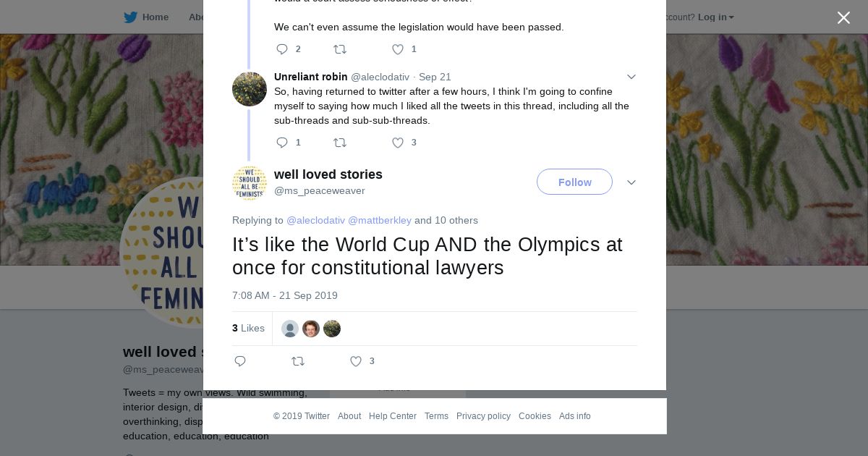
Task: Retweet the World Cup tweet
Action: click(298, 361)
